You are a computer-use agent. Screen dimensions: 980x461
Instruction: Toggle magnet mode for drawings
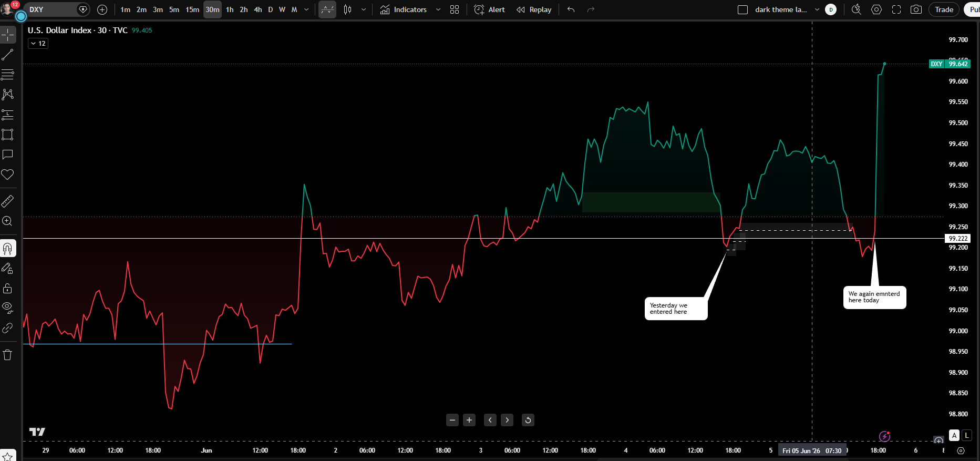point(8,248)
